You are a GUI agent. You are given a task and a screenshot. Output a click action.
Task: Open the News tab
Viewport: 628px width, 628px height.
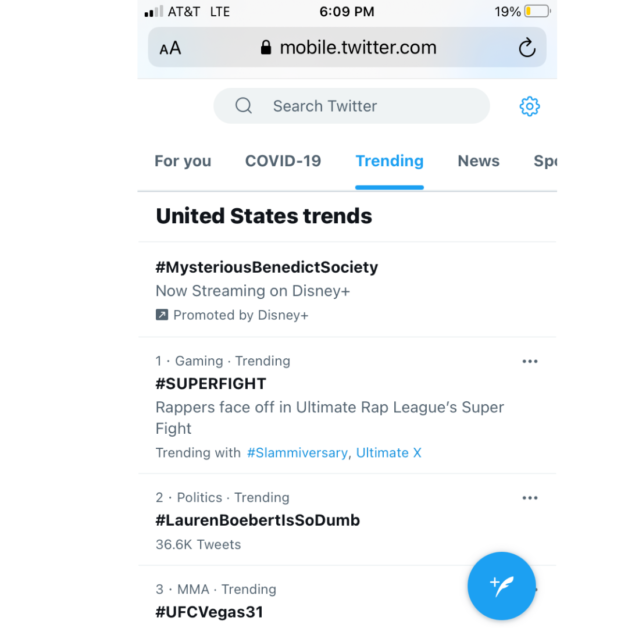click(x=478, y=161)
